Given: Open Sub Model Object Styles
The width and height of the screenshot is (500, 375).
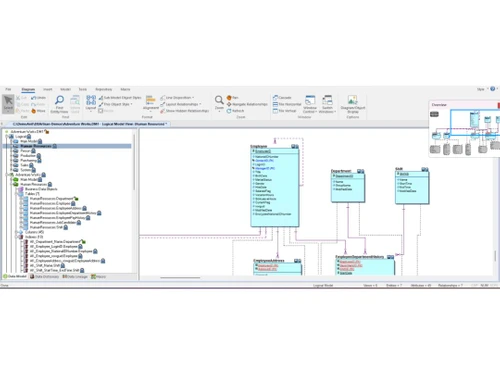Looking at the screenshot, I should pos(120,98).
